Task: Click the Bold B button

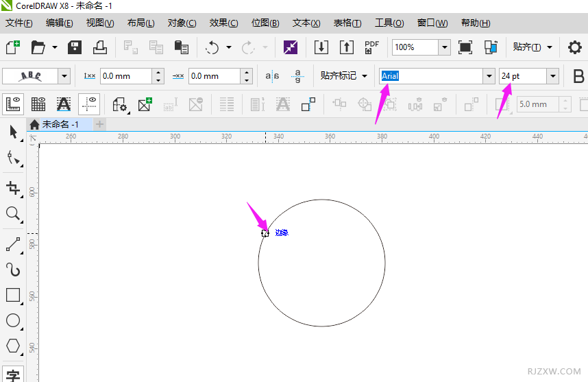Action: (x=578, y=76)
